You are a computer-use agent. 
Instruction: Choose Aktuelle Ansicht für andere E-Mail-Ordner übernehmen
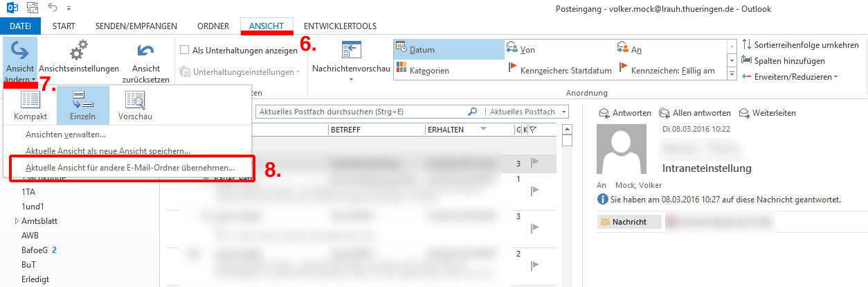(x=130, y=168)
